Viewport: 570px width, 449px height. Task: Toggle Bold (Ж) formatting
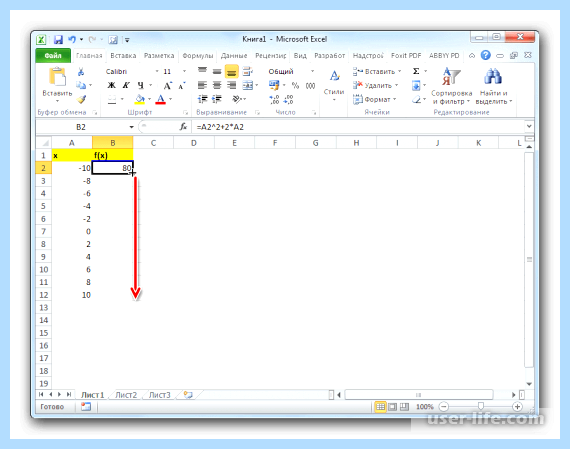pos(111,85)
